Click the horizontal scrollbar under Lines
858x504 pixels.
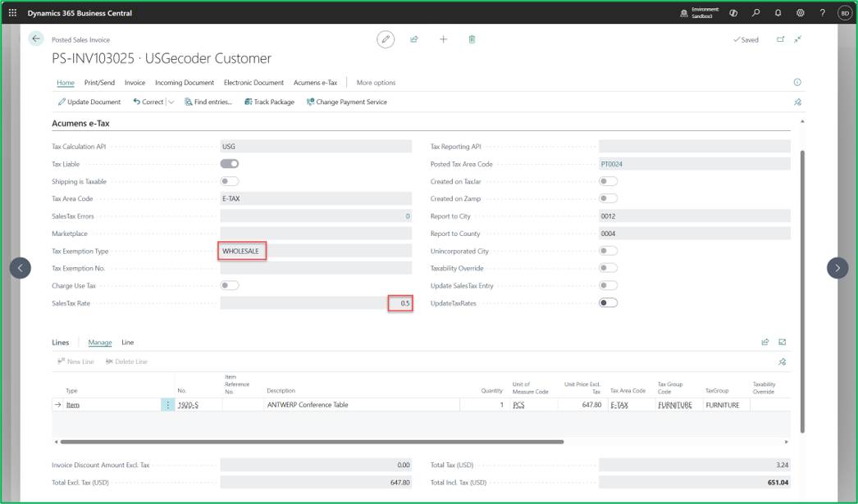click(x=312, y=442)
